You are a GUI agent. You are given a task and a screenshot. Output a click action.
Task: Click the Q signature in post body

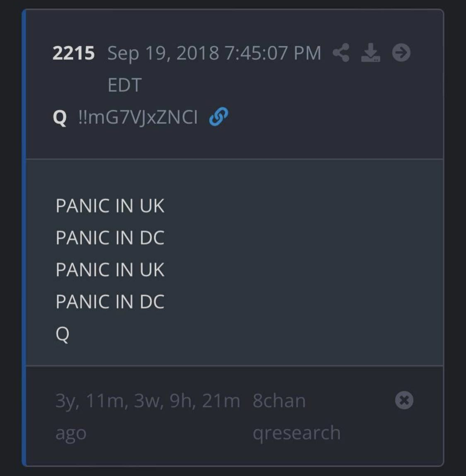tap(63, 334)
